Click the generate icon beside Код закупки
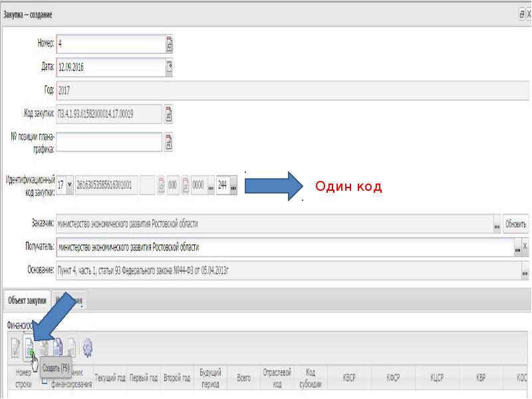This screenshot has width=532, height=399. (x=168, y=114)
